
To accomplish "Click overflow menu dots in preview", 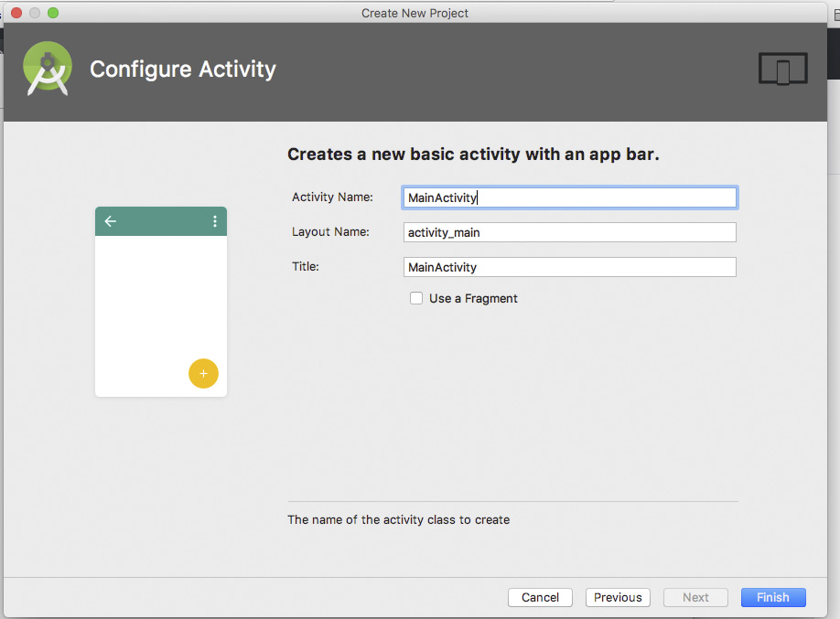I will coord(215,221).
